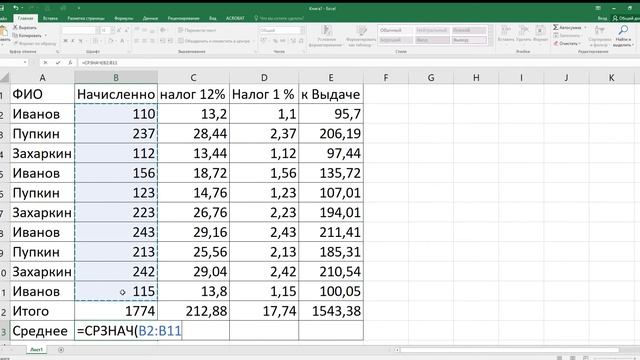Open the Копировать dropdown arrow
Screen dimensions: 640x360
click(46, 36)
